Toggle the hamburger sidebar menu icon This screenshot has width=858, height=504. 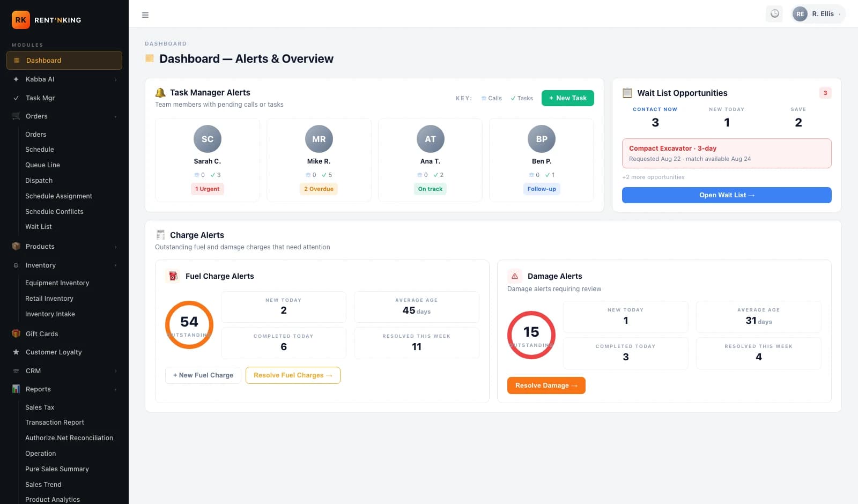(x=145, y=15)
